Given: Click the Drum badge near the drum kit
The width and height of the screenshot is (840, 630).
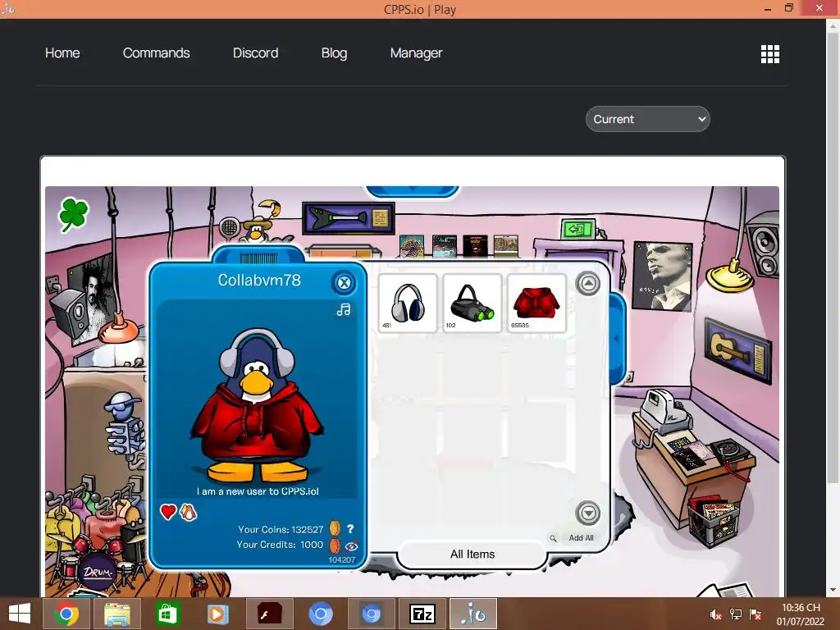Looking at the screenshot, I should 97,572.
